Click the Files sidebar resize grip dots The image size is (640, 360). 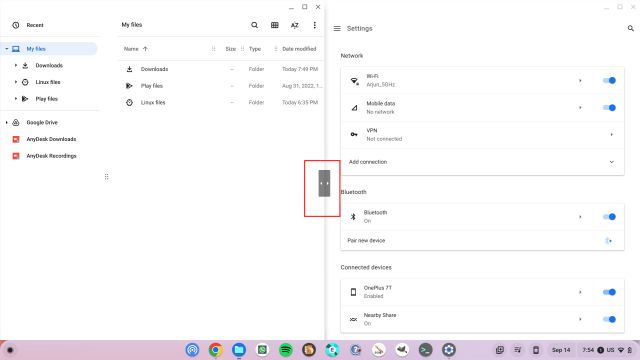(x=107, y=177)
